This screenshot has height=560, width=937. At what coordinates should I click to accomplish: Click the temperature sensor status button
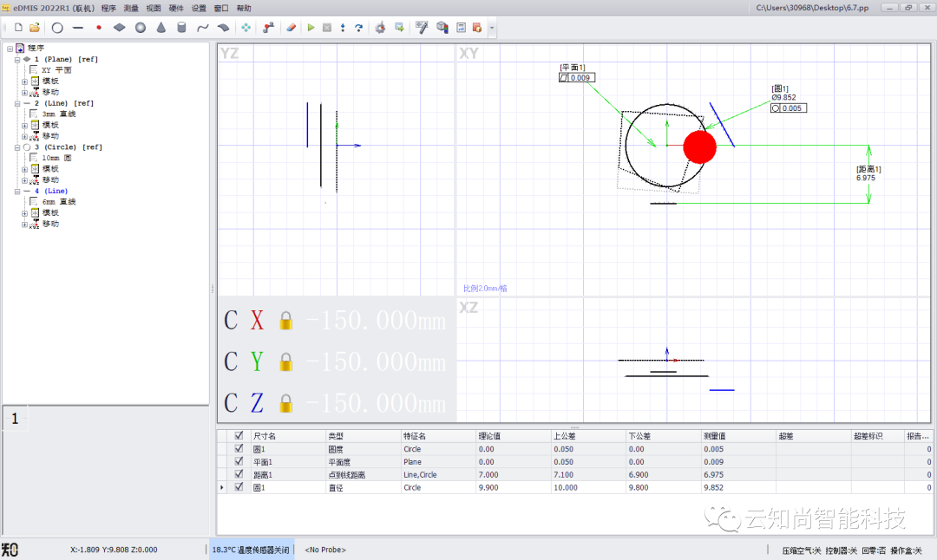(x=252, y=550)
